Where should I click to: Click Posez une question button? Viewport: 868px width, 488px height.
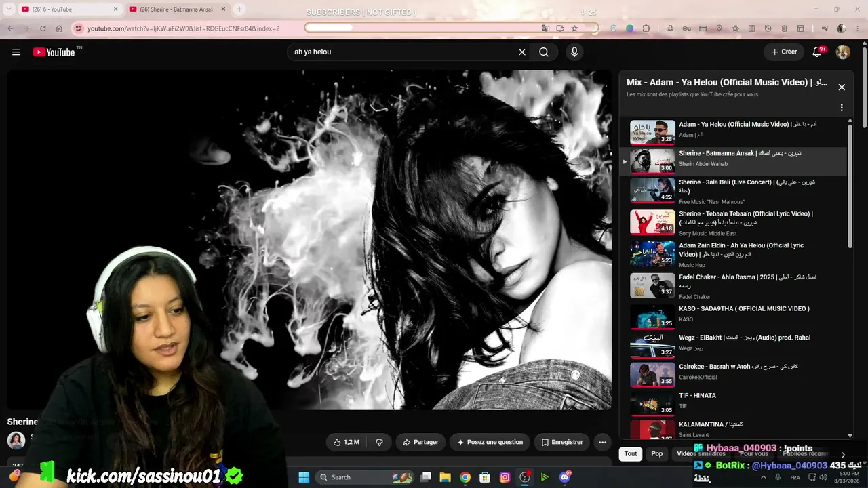tap(490, 442)
